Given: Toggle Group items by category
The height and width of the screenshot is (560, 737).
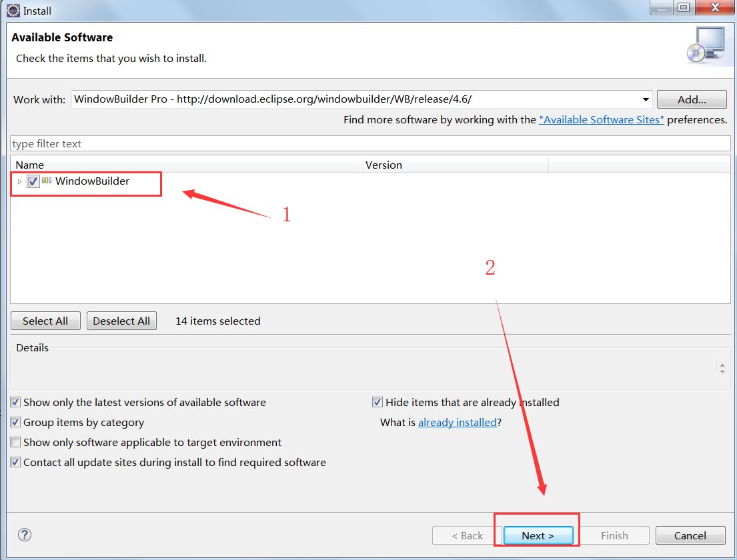Looking at the screenshot, I should point(15,422).
